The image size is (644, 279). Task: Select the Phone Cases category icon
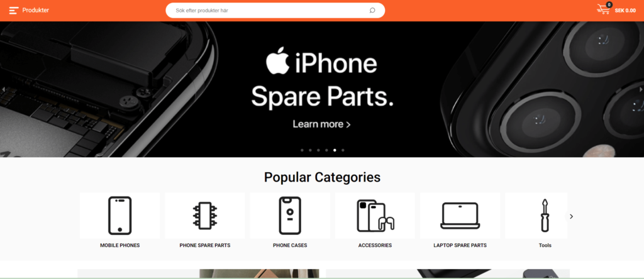290,216
